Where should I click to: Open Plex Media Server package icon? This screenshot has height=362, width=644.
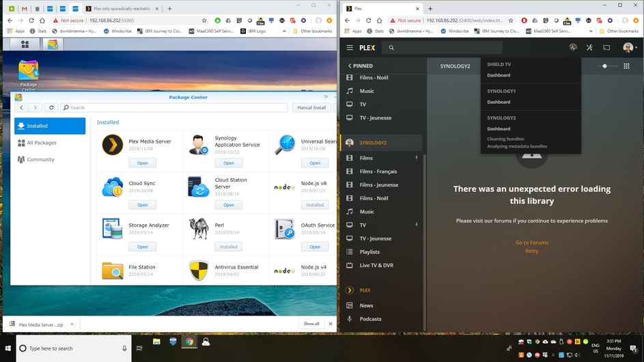pyautogui.click(x=112, y=145)
